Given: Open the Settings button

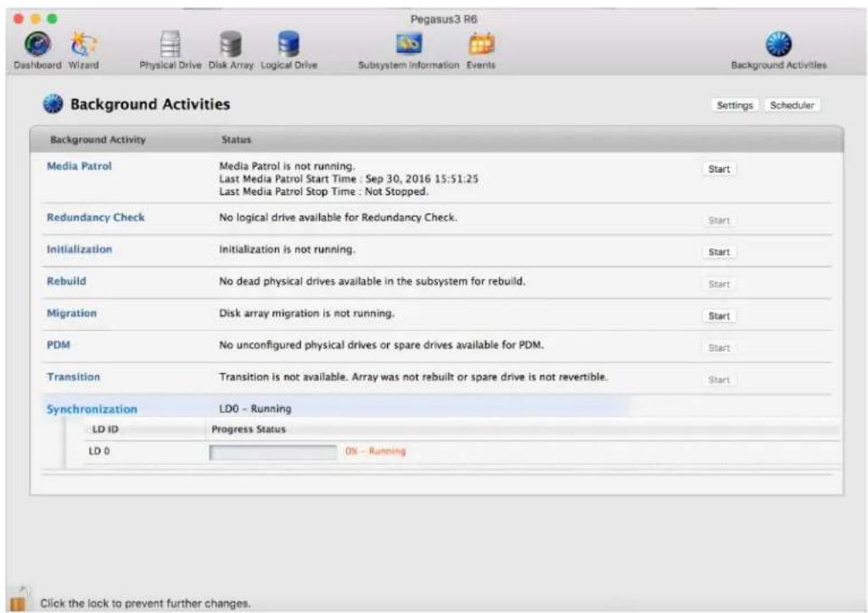Looking at the screenshot, I should coord(735,105).
